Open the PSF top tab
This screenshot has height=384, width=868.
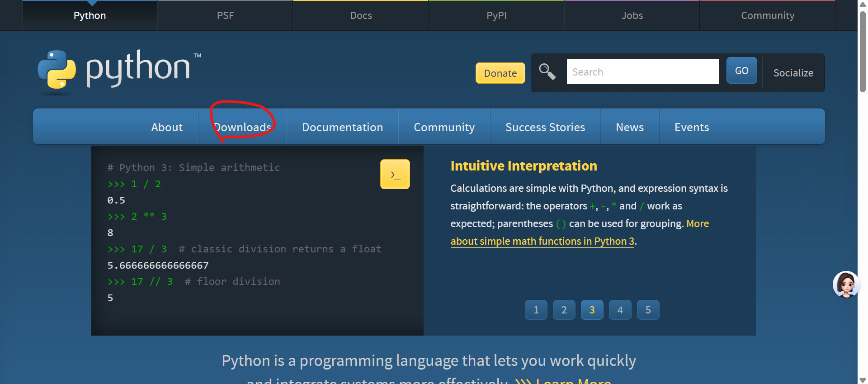[x=225, y=15]
